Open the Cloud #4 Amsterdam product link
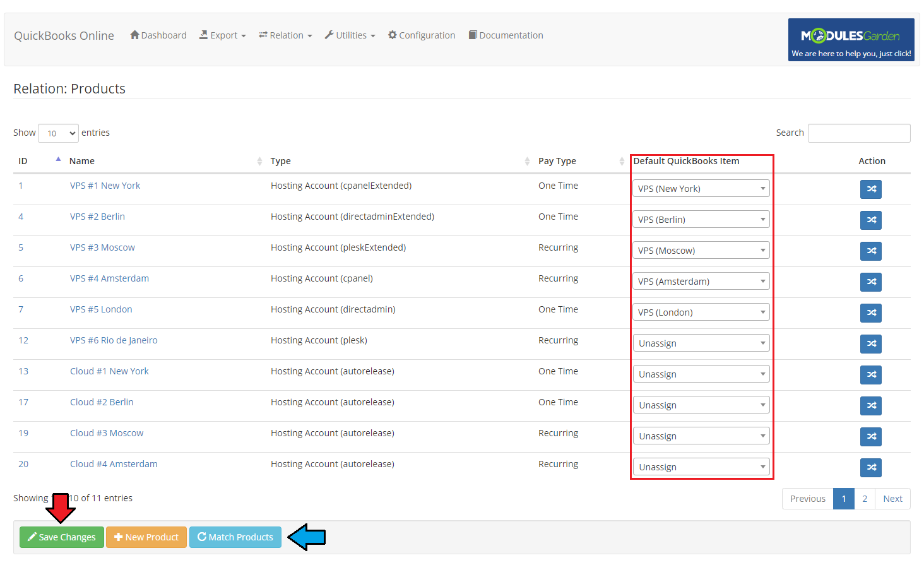 114,464
